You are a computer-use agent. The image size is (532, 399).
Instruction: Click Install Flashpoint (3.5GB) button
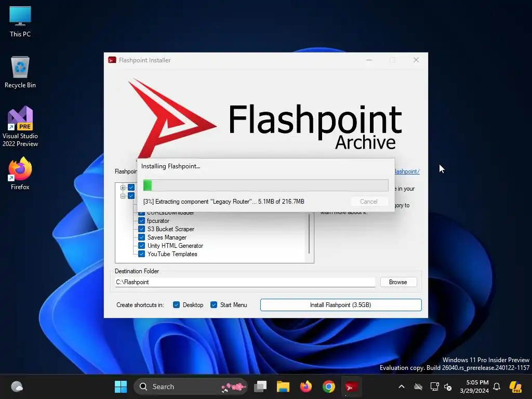point(341,304)
